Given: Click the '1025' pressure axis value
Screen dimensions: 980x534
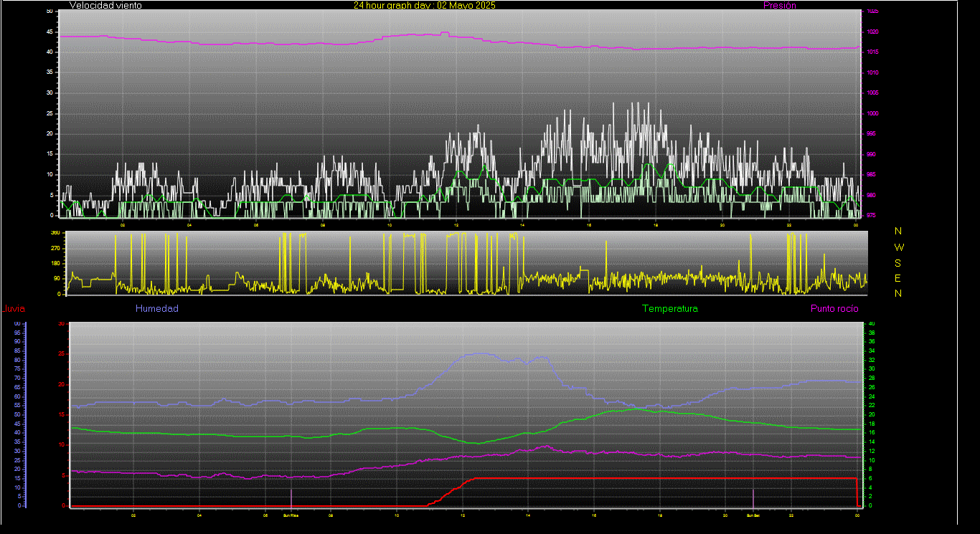Looking at the screenshot, I should pyautogui.click(x=872, y=11).
